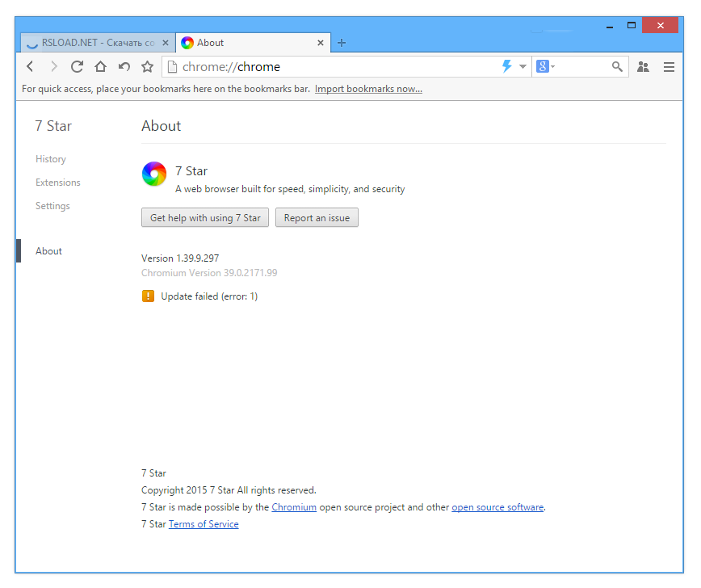Click the forward navigation arrow

[53, 66]
